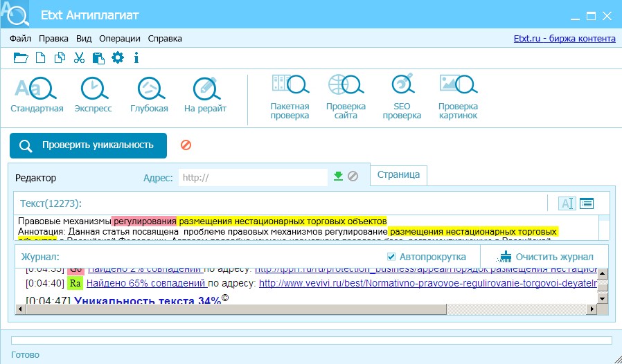The height and width of the screenshot is (364, 622).
Task: Show program info with the i icon
Action: (136, 58)
